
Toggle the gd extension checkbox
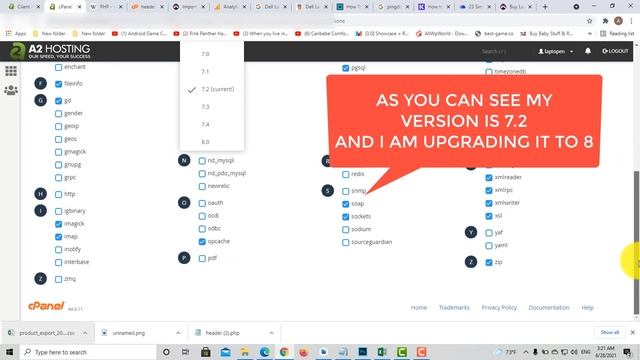pos(58,100)
